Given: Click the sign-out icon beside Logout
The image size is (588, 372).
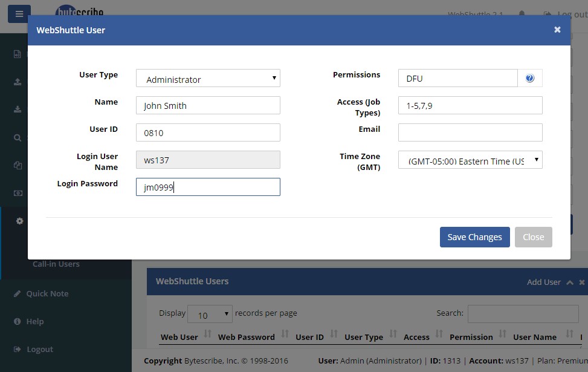Looking at the screenshot, I should tap(18, 349).
